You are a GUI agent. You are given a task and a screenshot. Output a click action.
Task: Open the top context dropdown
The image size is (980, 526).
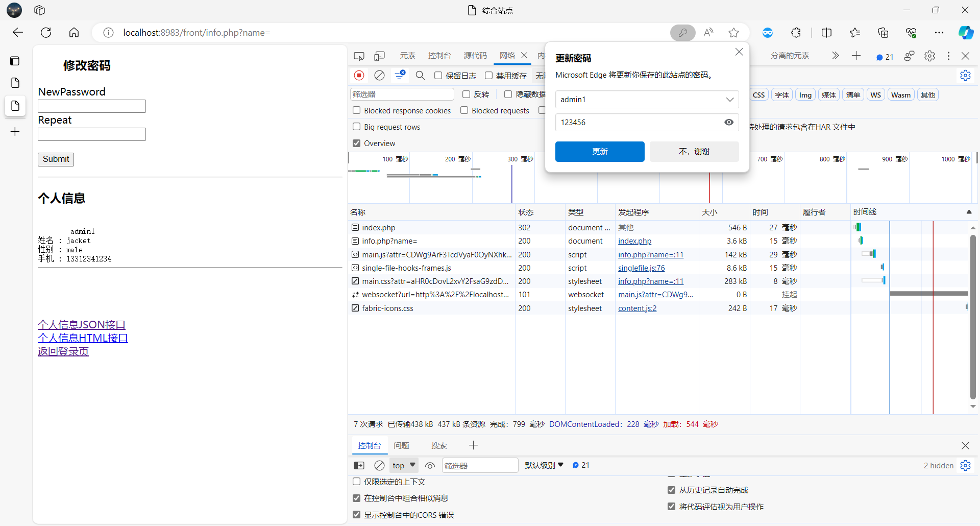404,465
